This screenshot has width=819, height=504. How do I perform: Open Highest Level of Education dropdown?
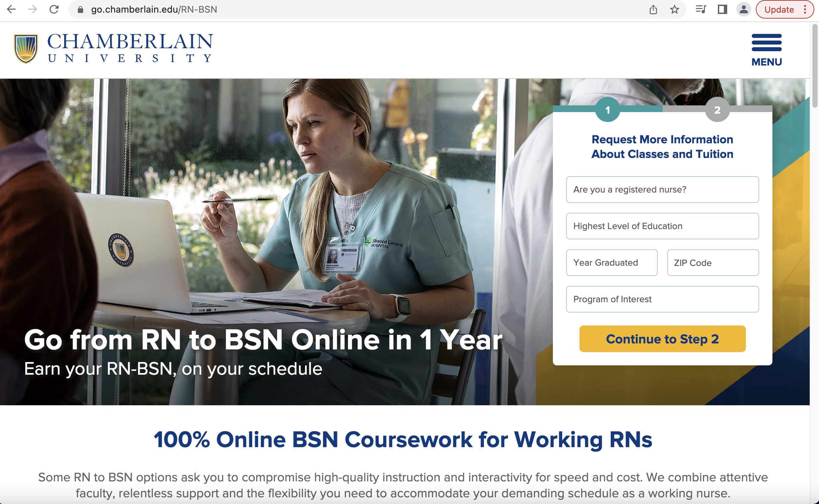pyautogui.click(x=662, y=226)
